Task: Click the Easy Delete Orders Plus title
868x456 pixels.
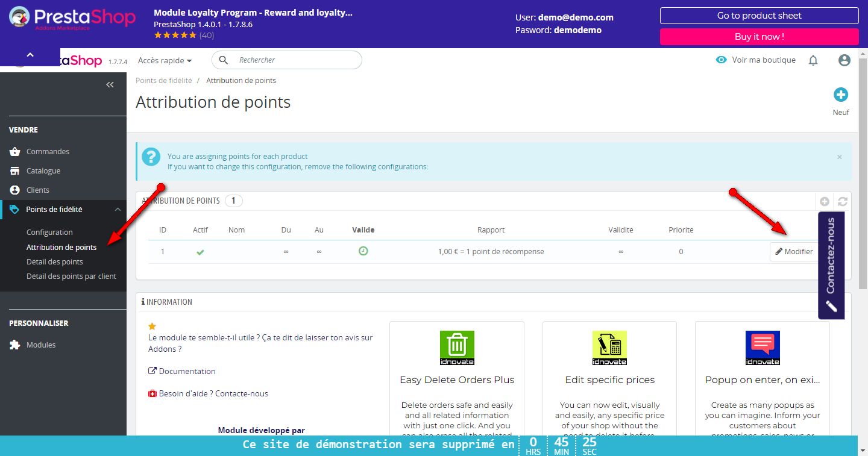Action: pyautogui.click(x=457, y=380)
